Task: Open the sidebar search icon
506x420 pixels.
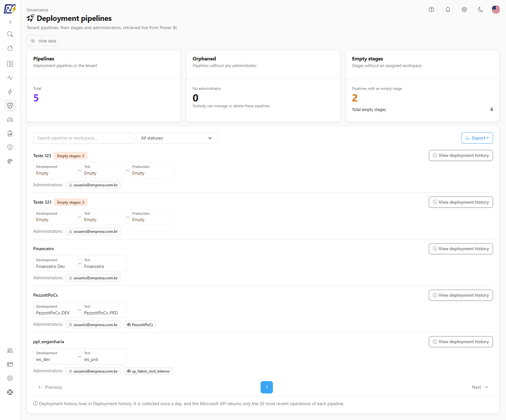Action: 10,34
